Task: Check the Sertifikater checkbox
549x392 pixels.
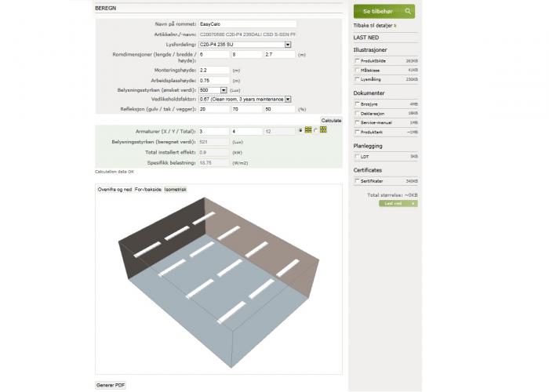Action: 358,181
